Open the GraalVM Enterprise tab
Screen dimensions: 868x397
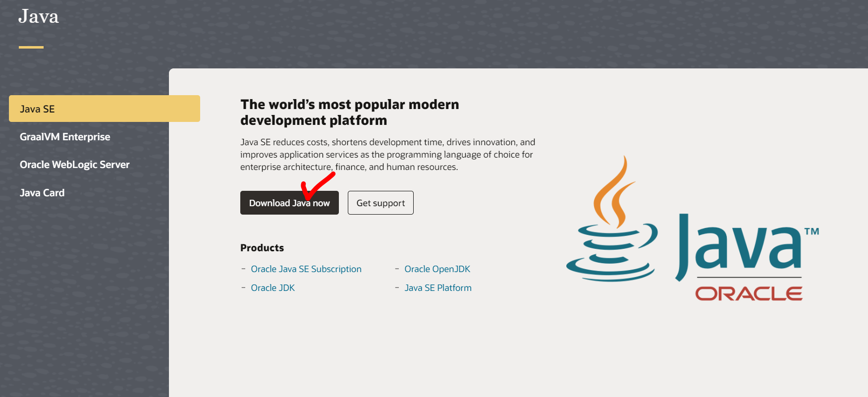click(x=65, y=137)
